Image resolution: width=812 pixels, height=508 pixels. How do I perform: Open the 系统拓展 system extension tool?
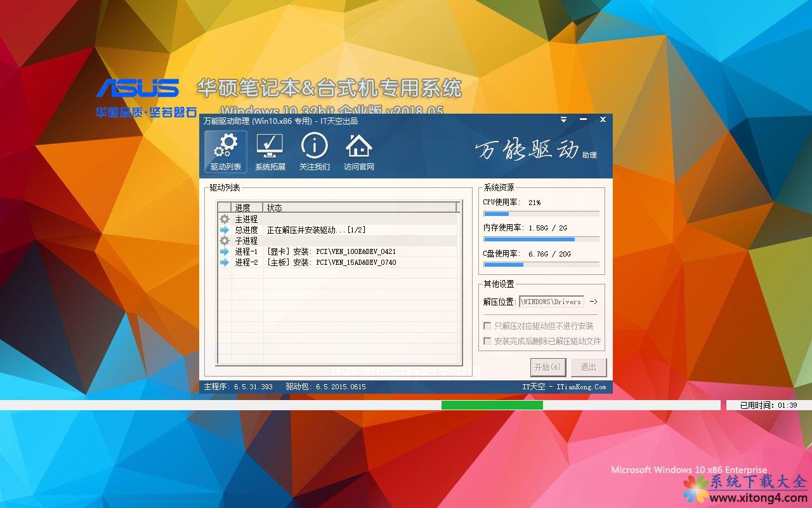tap(270, 152)
